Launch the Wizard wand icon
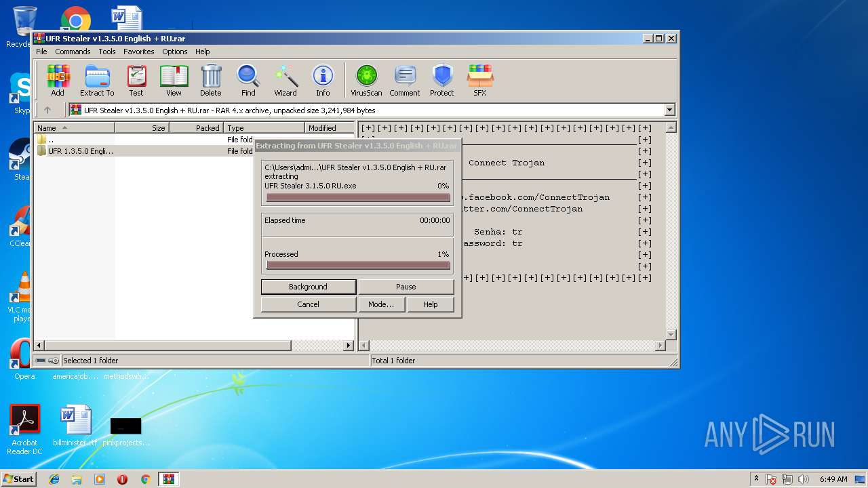Viewport: 868px width, 488px height. 285,81
